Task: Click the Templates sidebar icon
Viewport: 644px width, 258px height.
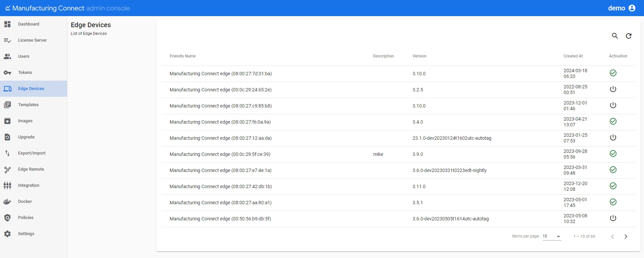Action: [x=7, y=105]
